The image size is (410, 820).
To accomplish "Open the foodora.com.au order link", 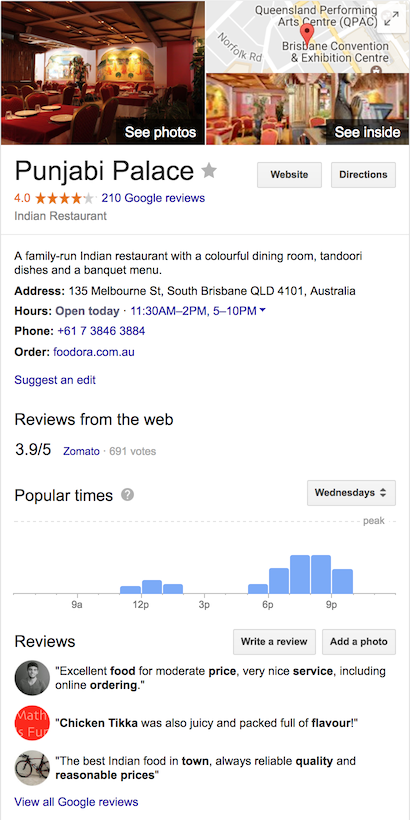I will click(94, 352).
